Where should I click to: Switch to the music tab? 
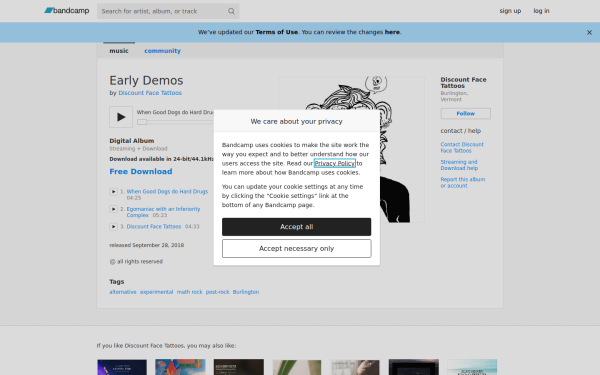119,51
